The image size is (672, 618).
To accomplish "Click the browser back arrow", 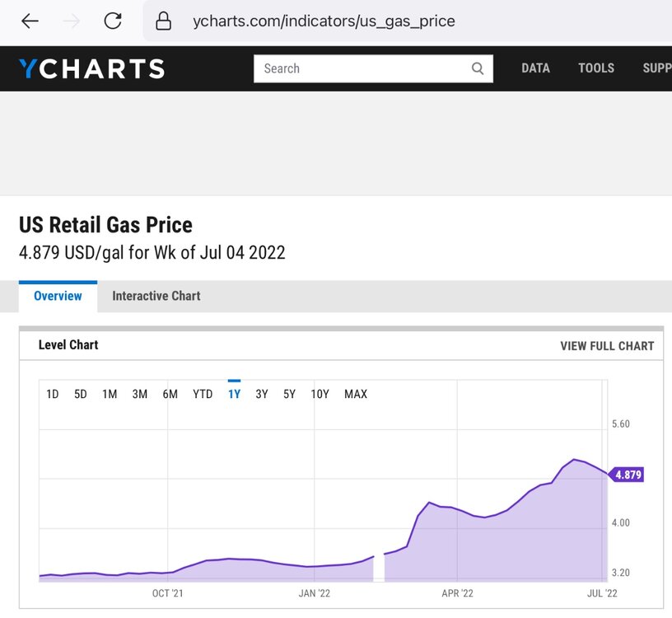I will pyautogui.click(x=30, y=21).
